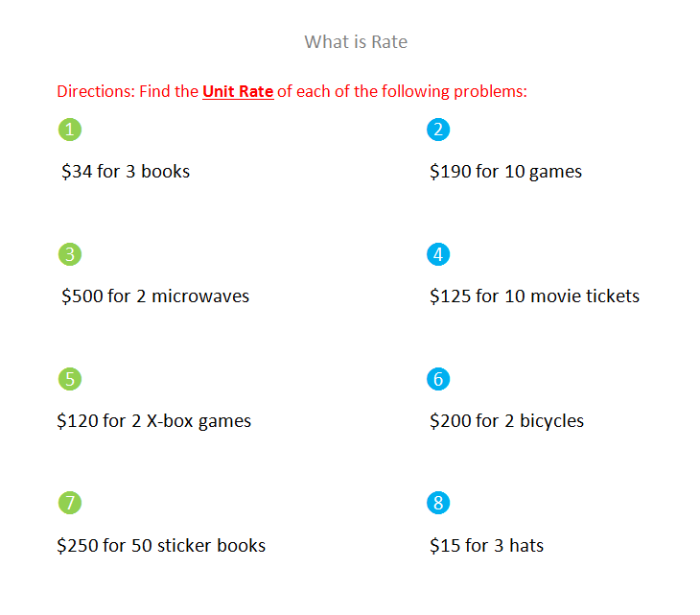Select the green number 7 badge
This screenshot has height=615, width=700.
pyautogui.click(x=70, y=503)
